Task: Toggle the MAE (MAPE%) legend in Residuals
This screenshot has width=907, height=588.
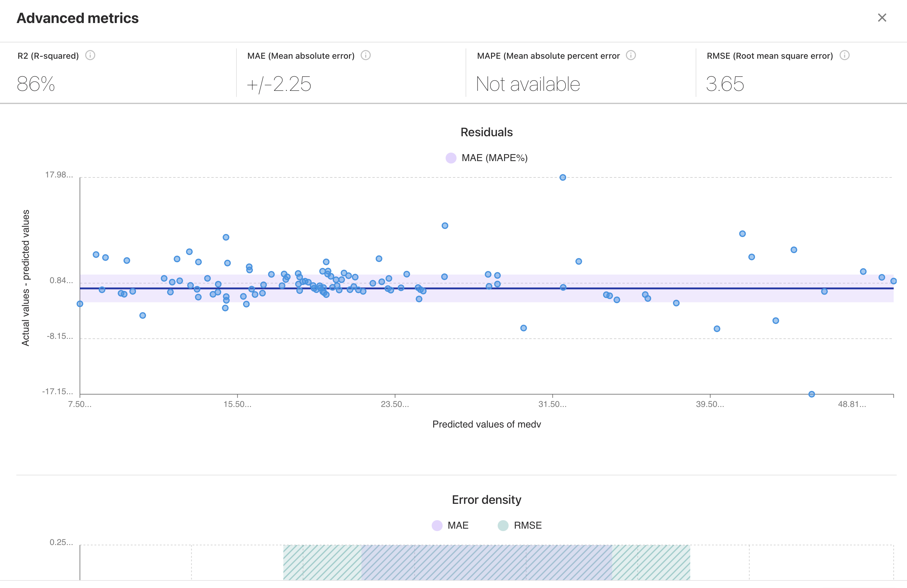Action: [x=487, y=158]
